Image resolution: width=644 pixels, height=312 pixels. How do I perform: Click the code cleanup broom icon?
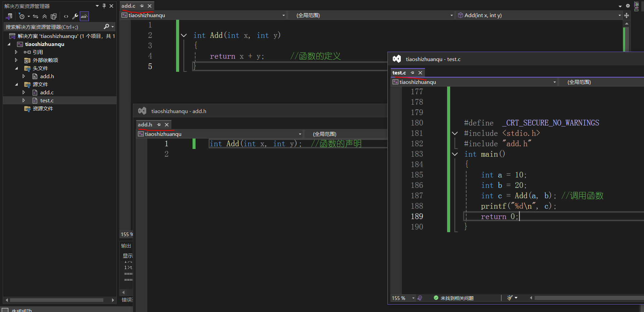[510, 298]
